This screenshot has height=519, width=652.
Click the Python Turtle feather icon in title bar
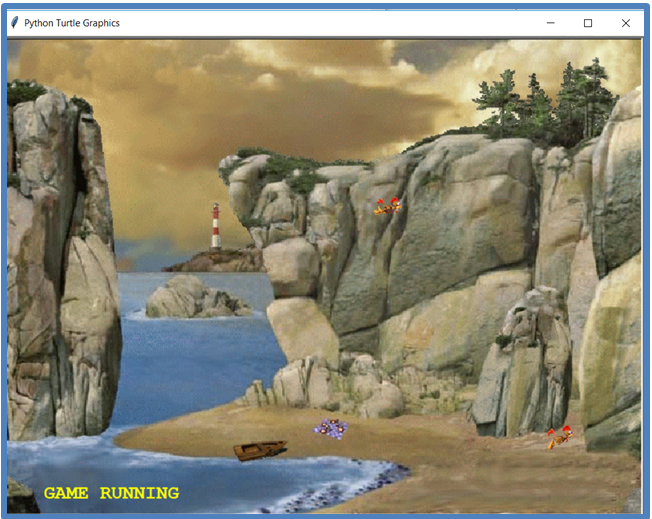(15, 22)
